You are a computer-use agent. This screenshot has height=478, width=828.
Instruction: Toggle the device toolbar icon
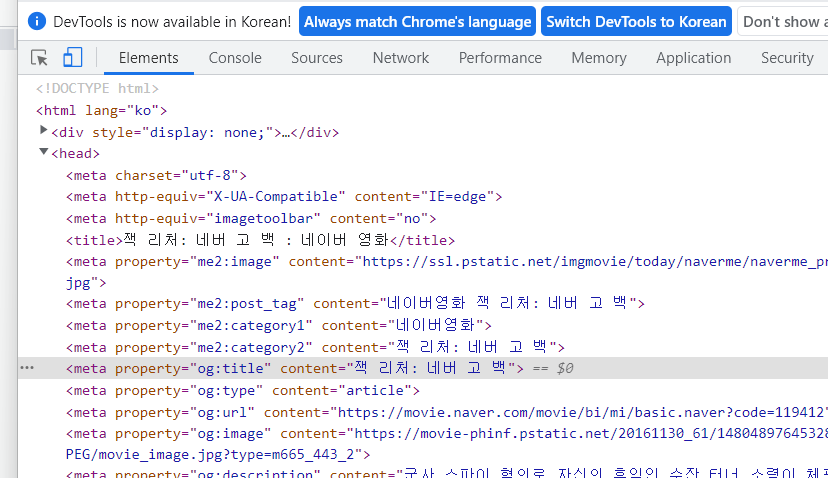click(x=72, y=58)
